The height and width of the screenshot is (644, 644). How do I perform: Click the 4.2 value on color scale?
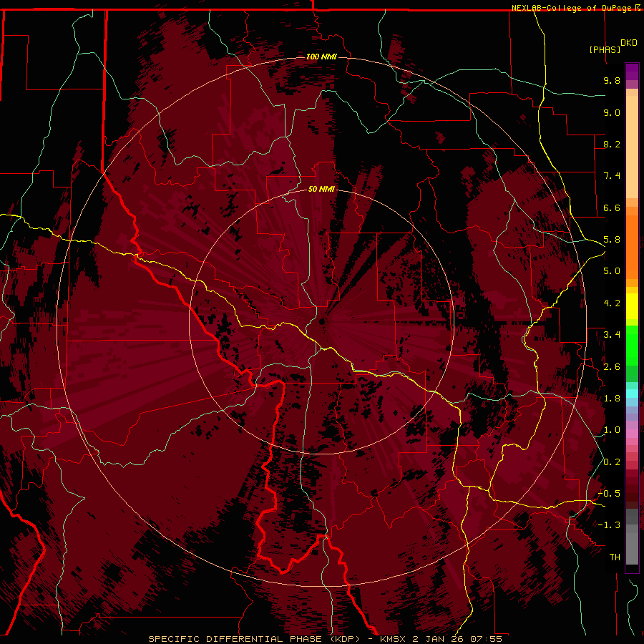(x=612, y=303)
